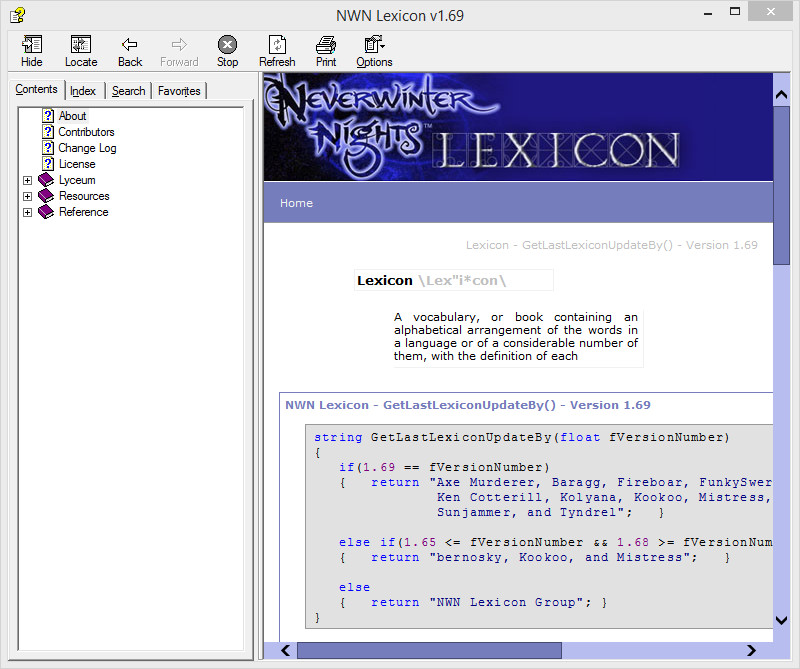The height and width of the screenshot is (669, 800).
Task: Switch to the Index tab
Action: click(83, 91)
